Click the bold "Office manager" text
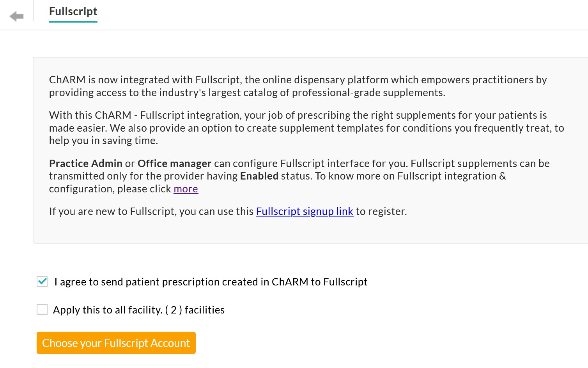The height and width of the screenshot is (368, 588). (x=174, y=164)
